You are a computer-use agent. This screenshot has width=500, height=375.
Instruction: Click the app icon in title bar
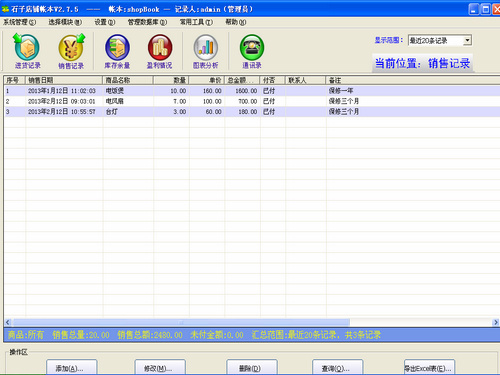point(5,9)
